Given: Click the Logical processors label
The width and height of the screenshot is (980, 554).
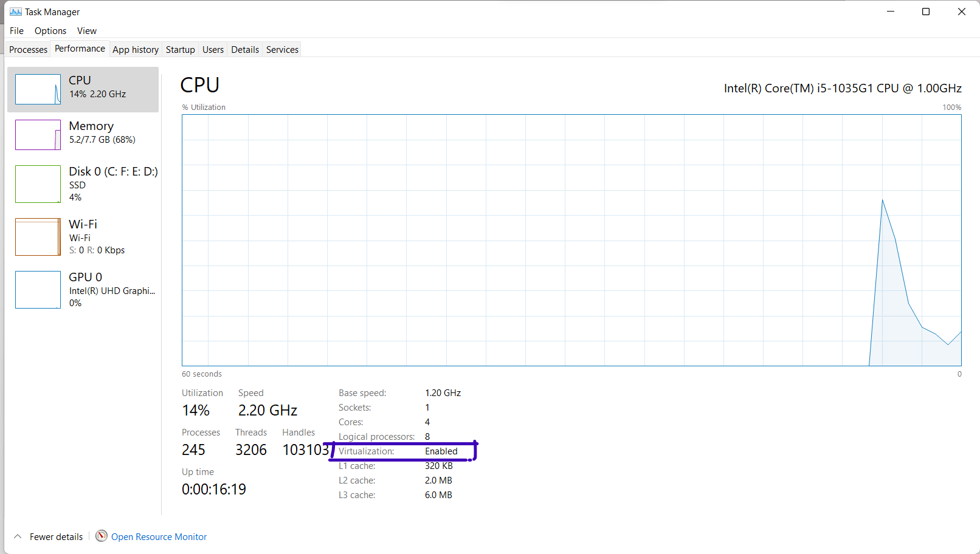Looking at the screenshot, I should [x=377, y=437].
